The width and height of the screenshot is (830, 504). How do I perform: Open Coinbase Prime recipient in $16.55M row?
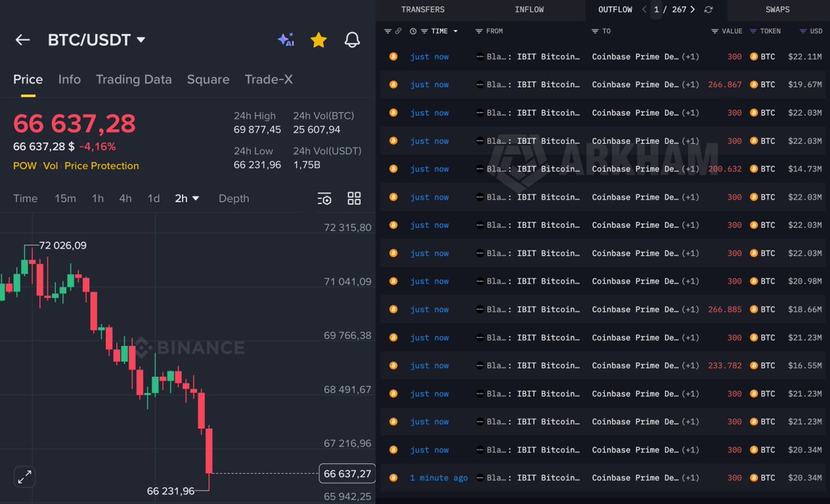[x=636, y=365]
